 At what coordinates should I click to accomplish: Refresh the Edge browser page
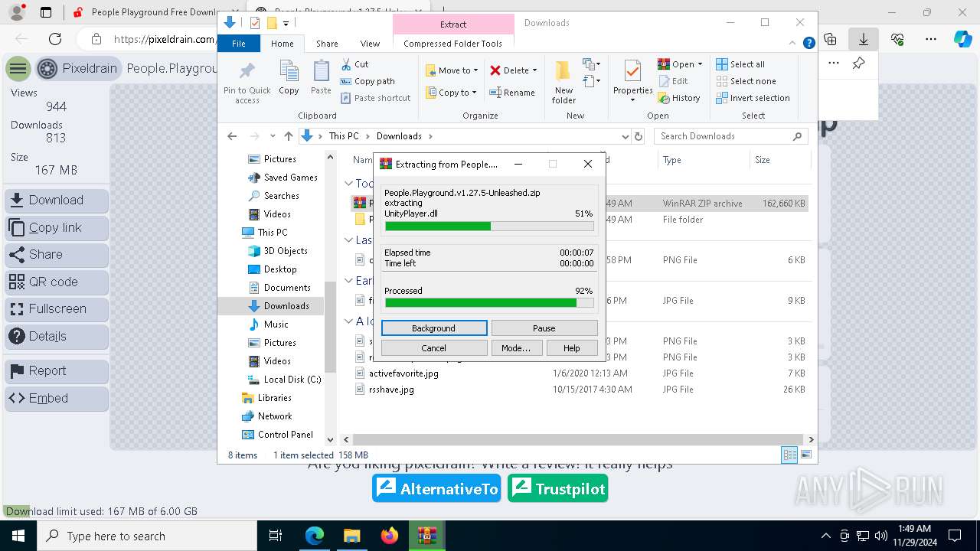(x=55, y=39)
